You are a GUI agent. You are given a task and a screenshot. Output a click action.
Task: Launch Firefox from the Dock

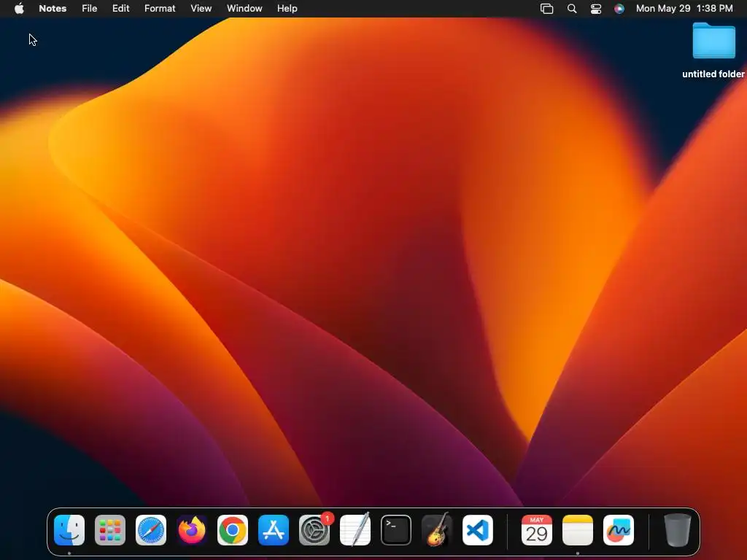(192, 530)
